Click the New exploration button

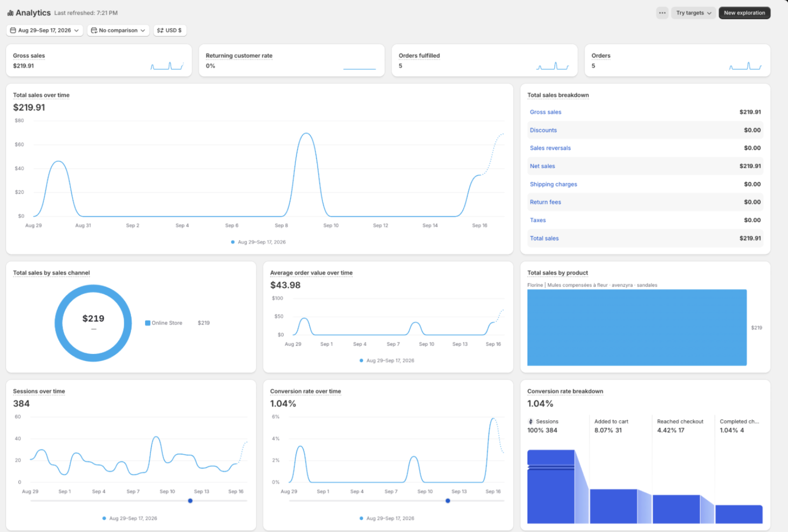(x=744, y=13)
